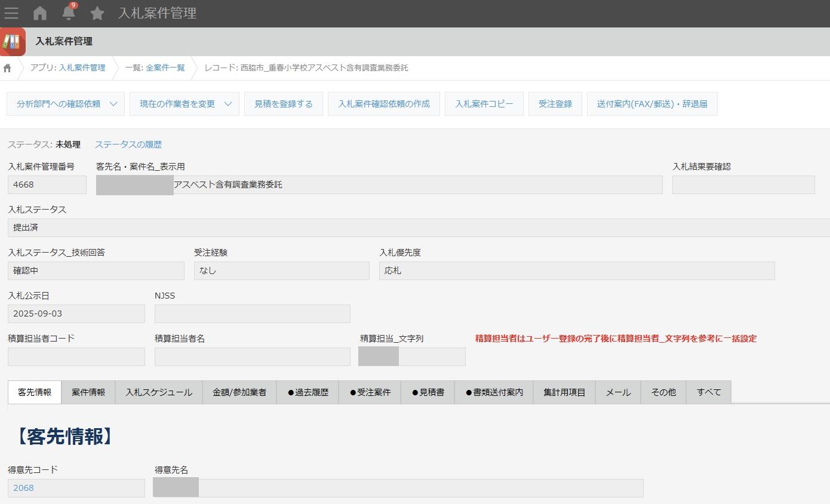Viewport: 830px width, 504px height.
Task: Expand the 分析部門への確認依頼 dropdown
Action: (x=113, y=104)
